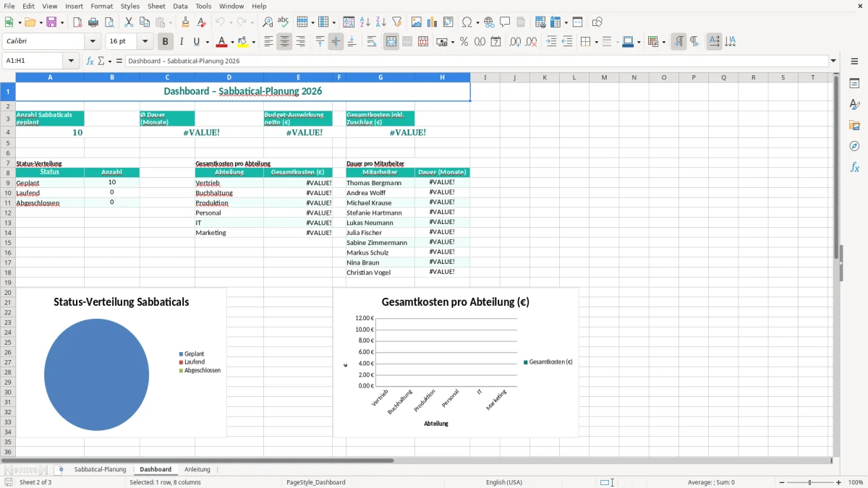Insert Comment icon

(x=505, y=22)
